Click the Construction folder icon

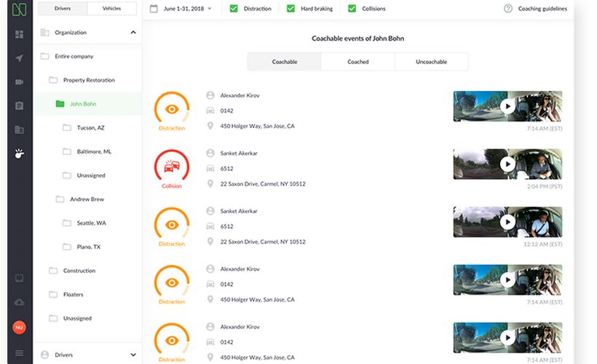pyautogui.click(x=53, y=270)
